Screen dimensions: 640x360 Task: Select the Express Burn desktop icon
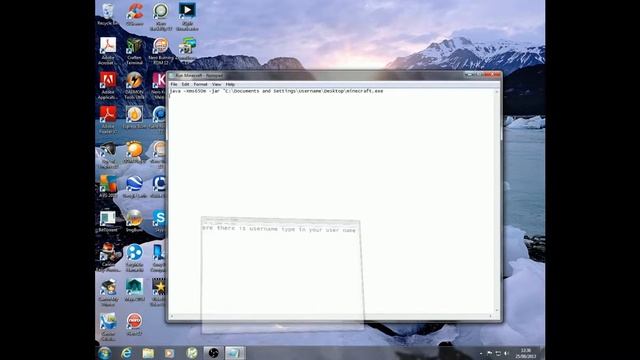pos(134,118)
